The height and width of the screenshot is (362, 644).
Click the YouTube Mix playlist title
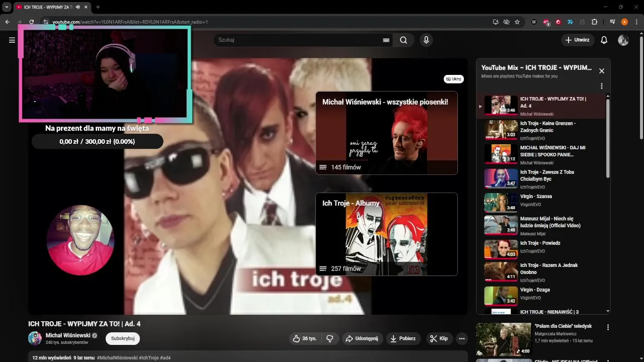point(536,68)
